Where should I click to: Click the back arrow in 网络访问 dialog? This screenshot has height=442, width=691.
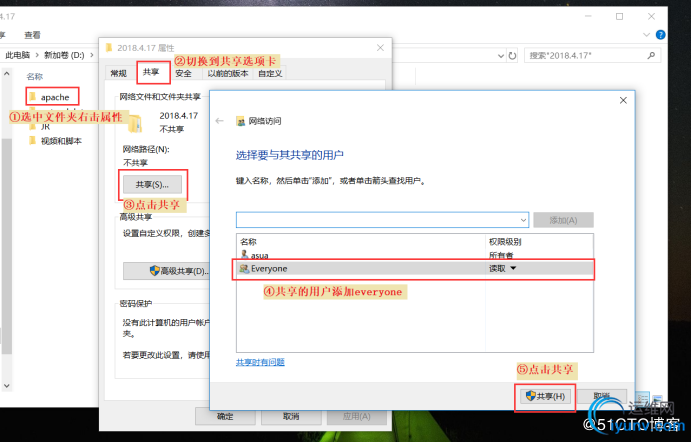219,121
